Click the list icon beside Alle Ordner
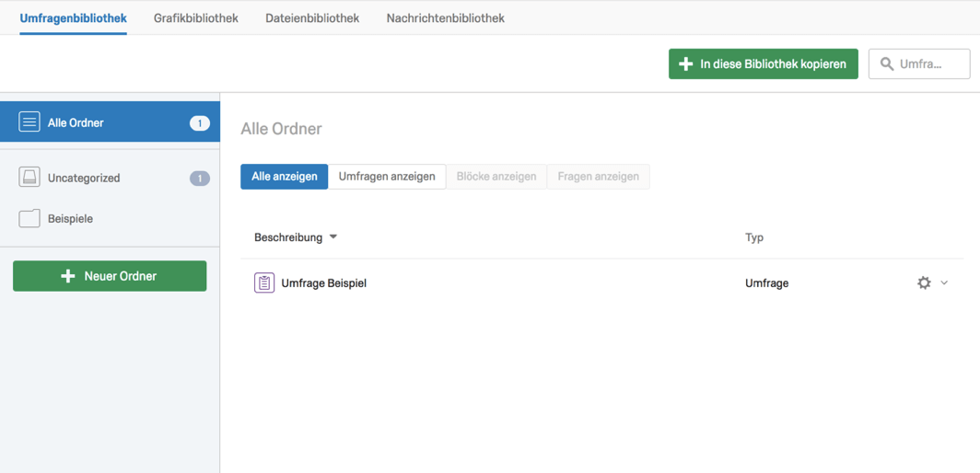The height and width of the screenshot is (473, 980). coord(29,122)
